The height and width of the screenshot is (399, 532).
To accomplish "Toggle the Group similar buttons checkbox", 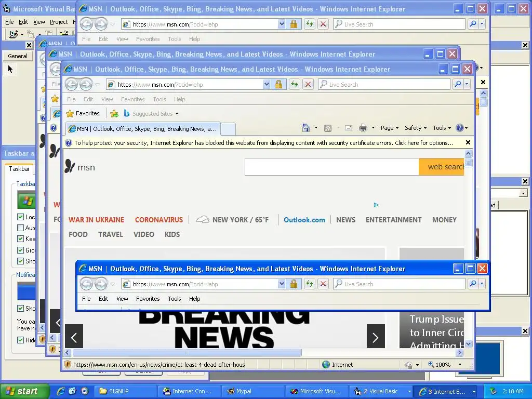I will tap(20, 250).
